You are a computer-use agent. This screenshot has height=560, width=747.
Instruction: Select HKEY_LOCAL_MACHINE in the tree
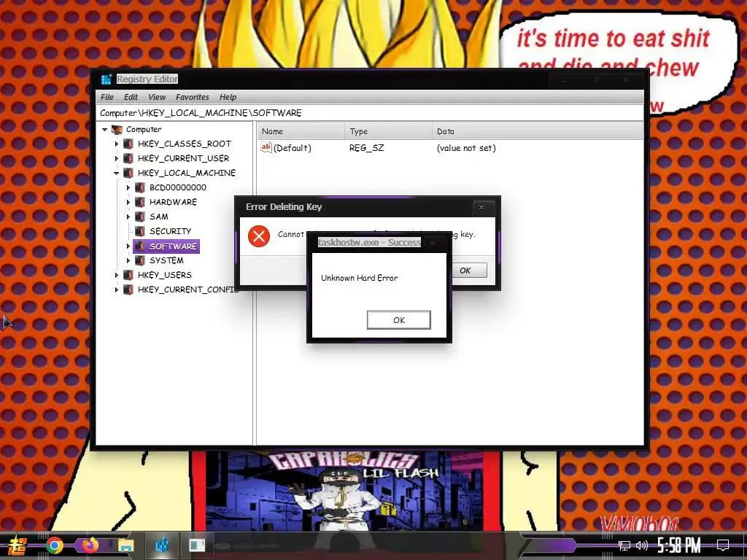(187, 173)
